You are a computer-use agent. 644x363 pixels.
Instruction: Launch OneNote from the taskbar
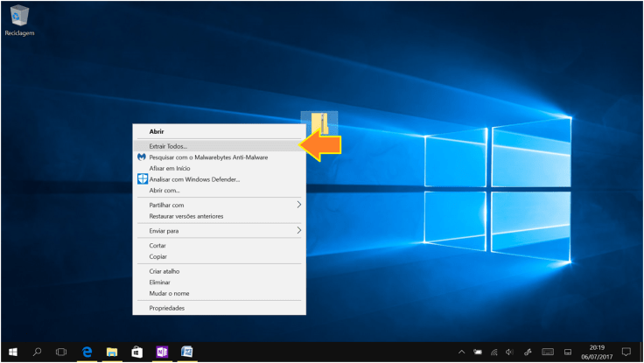point(161,352)
